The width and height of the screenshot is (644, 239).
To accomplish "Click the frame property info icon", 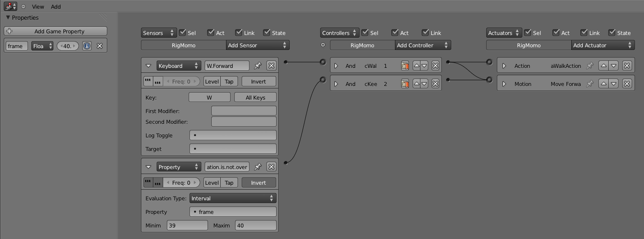I will [87, 46].
